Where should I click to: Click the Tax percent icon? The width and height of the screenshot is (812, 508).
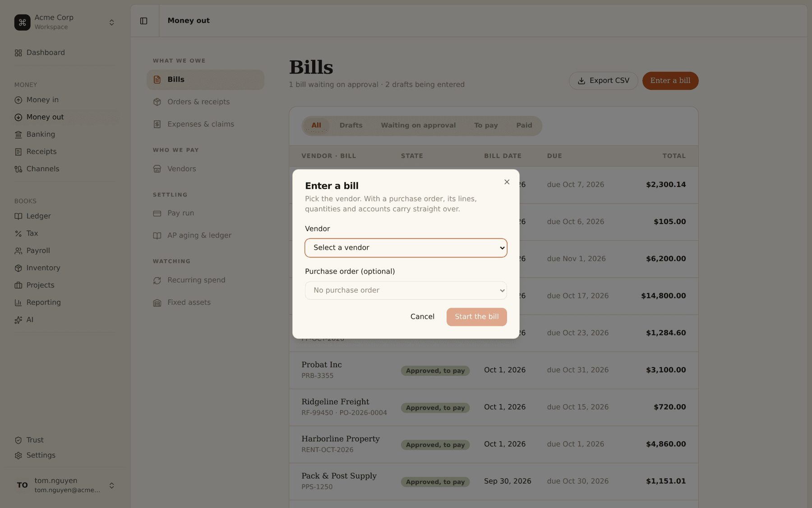coord(18,233)
